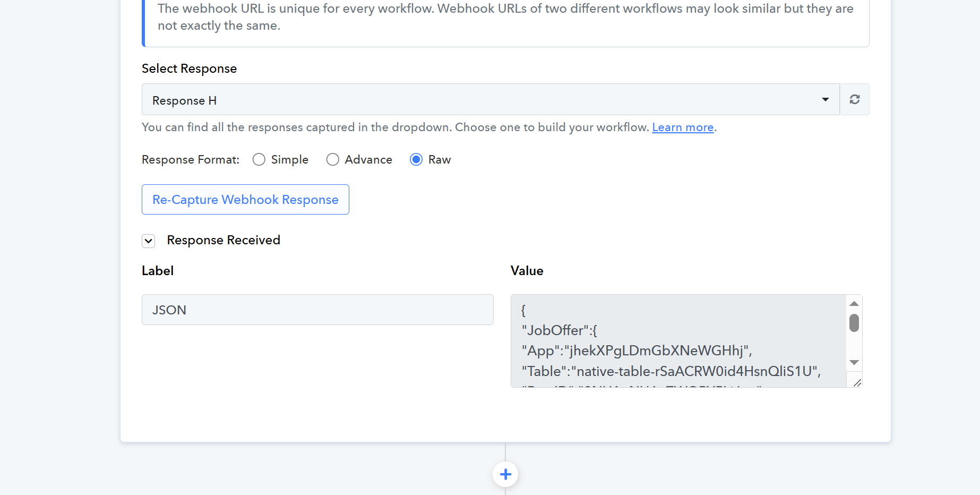
Task: Click inside the JobOffer JSON value box
Action: (674, 340)
